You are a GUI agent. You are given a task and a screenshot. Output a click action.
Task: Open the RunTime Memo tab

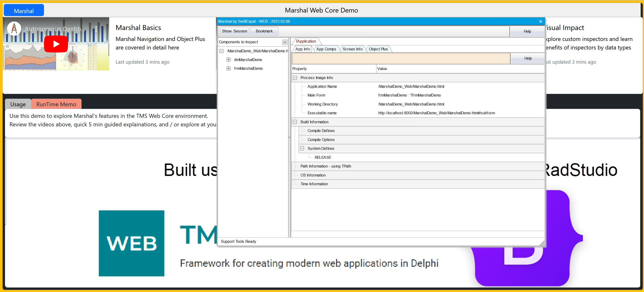(x=56, y=104)
